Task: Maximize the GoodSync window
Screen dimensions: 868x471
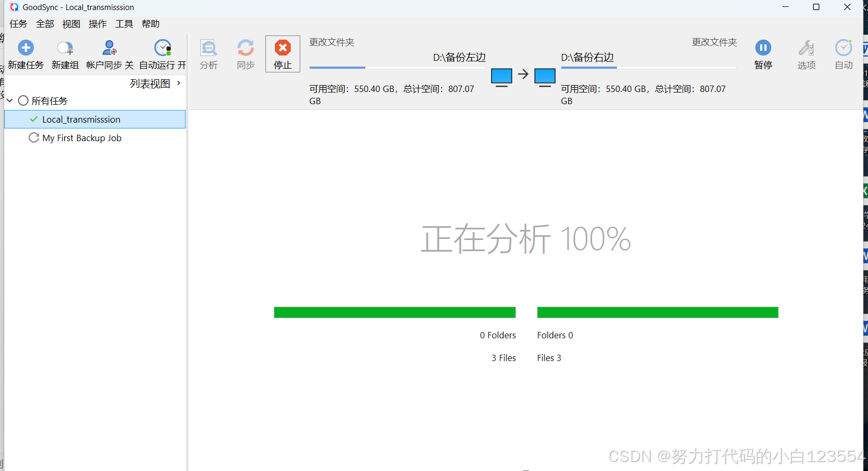Action: tap(816, 7)
